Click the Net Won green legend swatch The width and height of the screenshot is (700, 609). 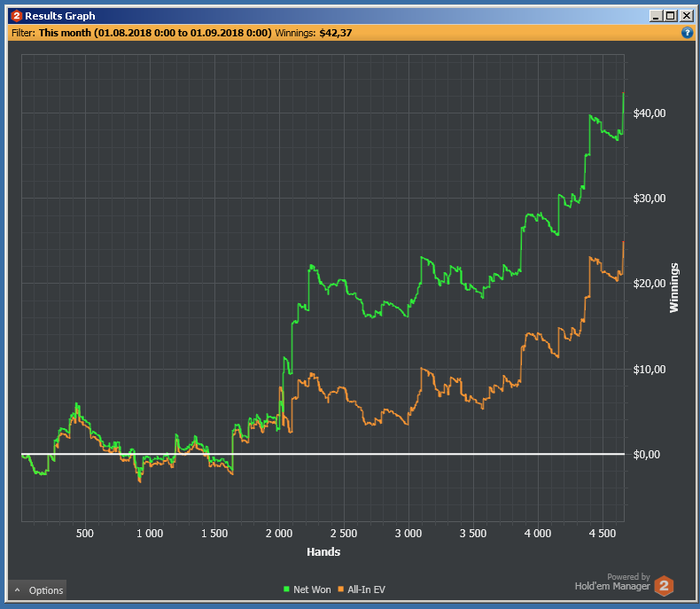287,589
